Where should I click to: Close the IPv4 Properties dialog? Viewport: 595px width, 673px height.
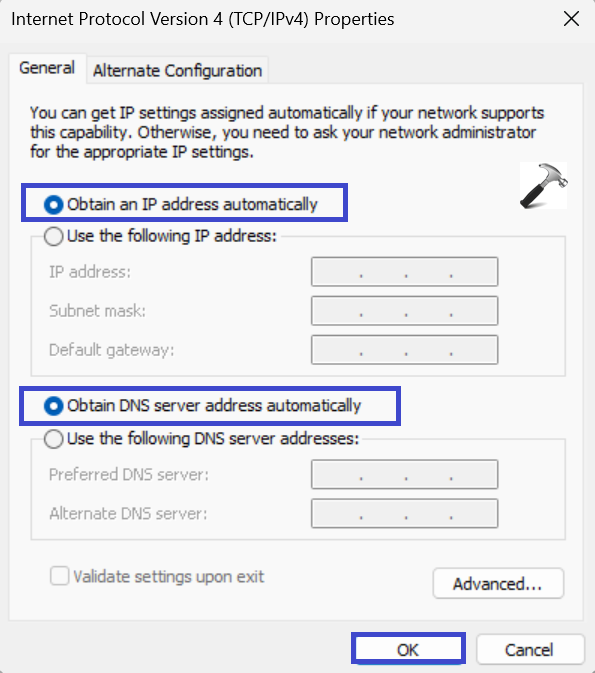pos(571,19)
